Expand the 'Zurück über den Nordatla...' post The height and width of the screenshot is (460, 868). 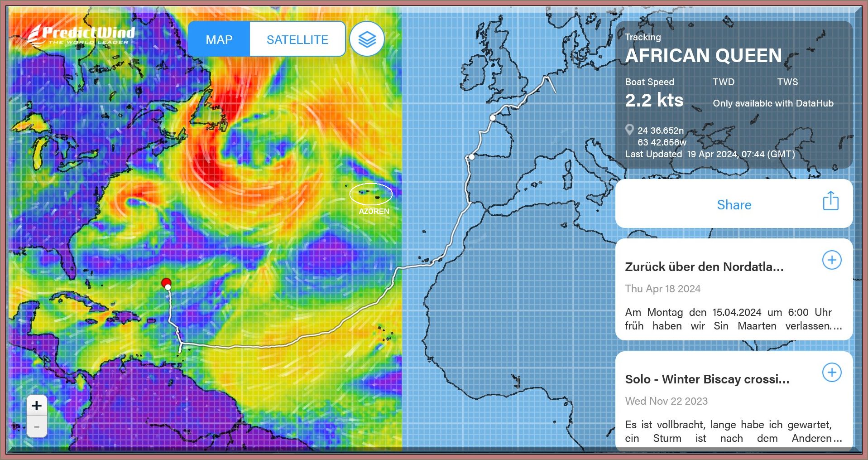[831, 260]
